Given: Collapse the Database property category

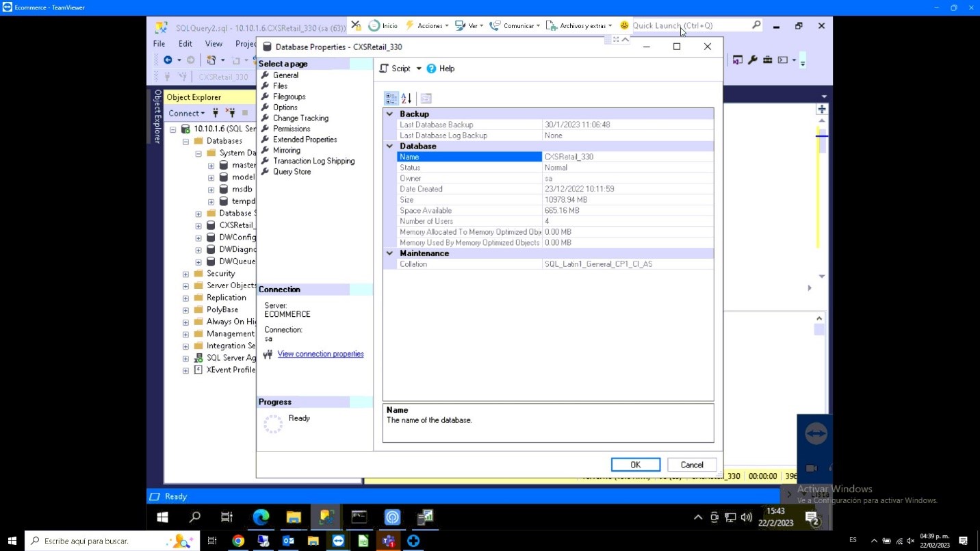Looking at the screenshot, I should tap(389, 146).
